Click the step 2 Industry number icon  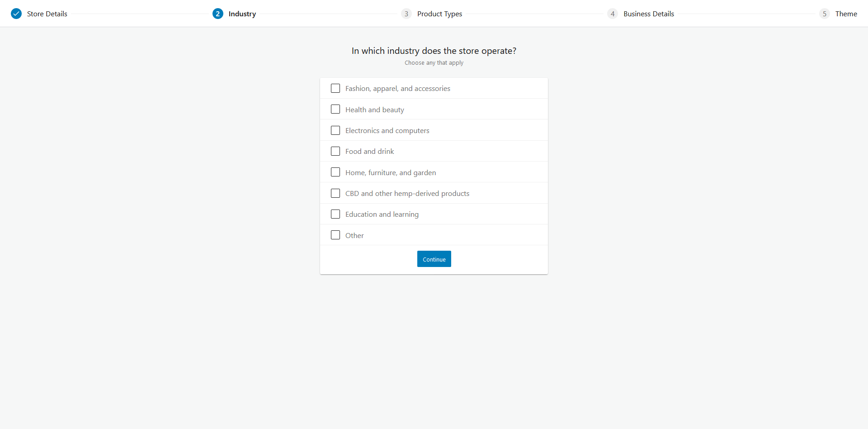pos(218,14)
